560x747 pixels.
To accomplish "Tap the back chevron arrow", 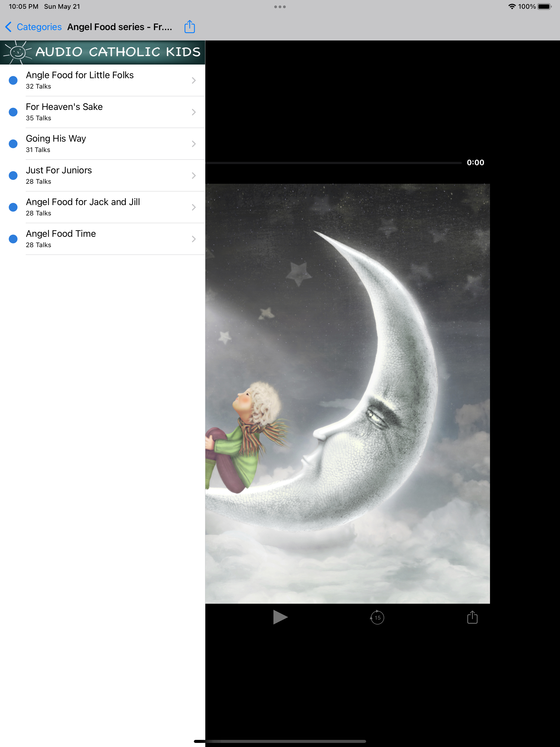I will click(8, 27).
